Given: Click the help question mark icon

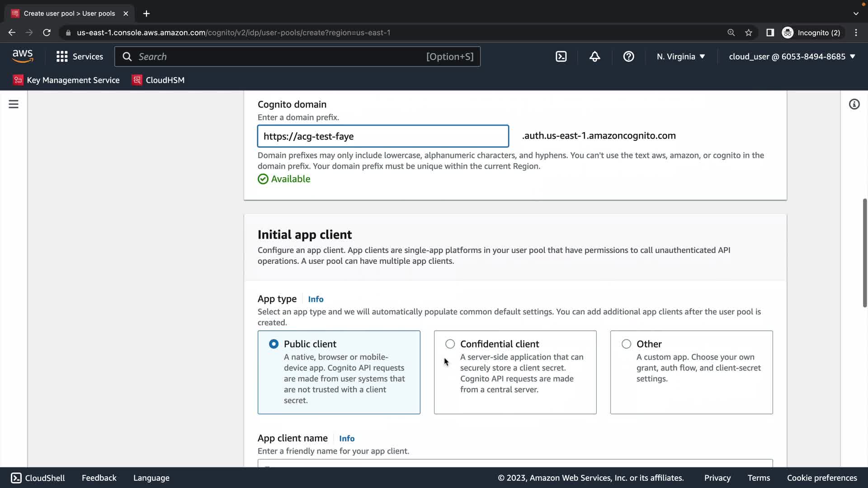Looking at the screenshot, I should point(628,56).
